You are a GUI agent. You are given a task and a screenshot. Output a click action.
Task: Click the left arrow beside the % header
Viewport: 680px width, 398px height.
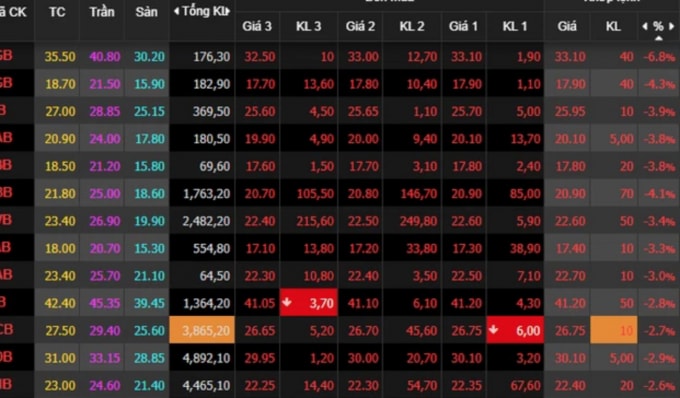pyautogui.click(x=645, y=26)
